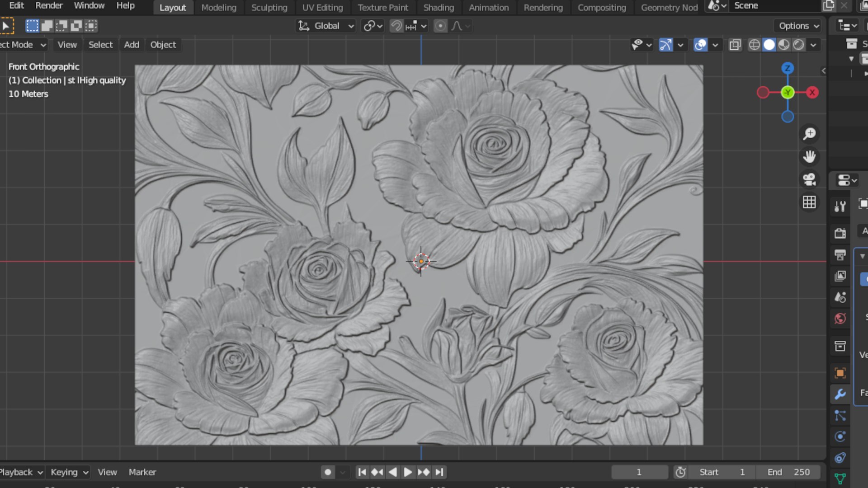Open the Render menu
Viewport: 868px width, 488px height.
tap(49, 5)
